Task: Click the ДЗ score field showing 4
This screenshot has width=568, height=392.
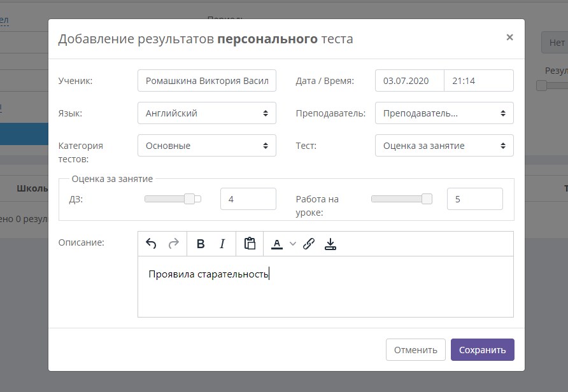Action: click(x=248, y=199)
